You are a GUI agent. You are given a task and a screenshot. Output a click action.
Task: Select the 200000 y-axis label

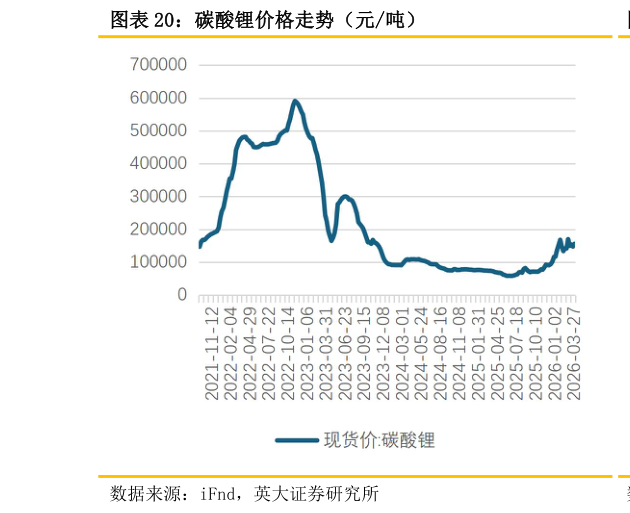pyautogui.click(x=159, y=229)
